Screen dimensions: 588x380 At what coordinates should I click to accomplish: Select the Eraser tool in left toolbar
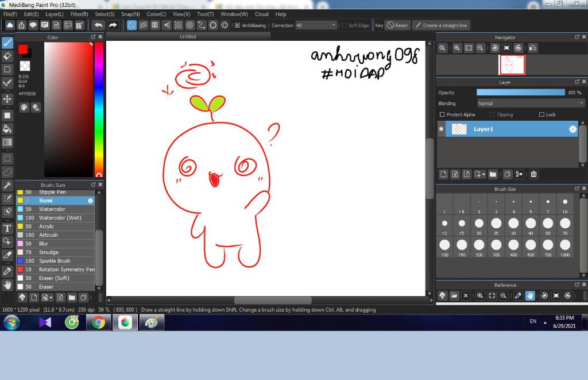(x=7, y=56)
